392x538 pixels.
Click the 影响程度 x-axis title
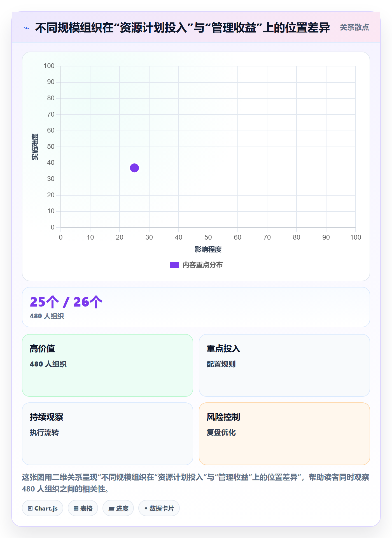208,249
